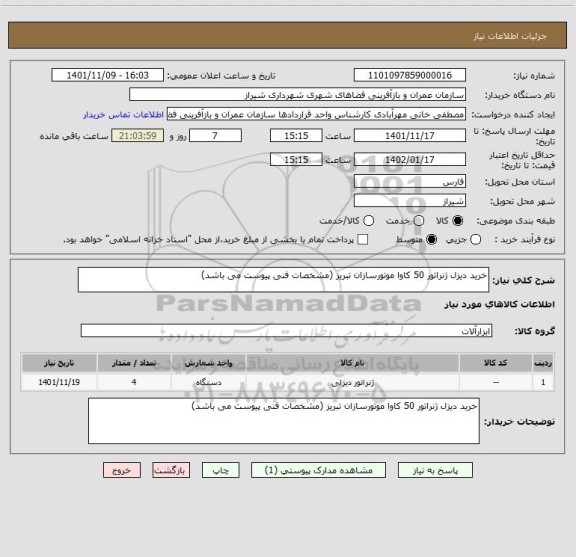This screenshot has width=576, height=557.
Task: Click the ژنراتور دیزلی table cell
Action: point(352,382)
